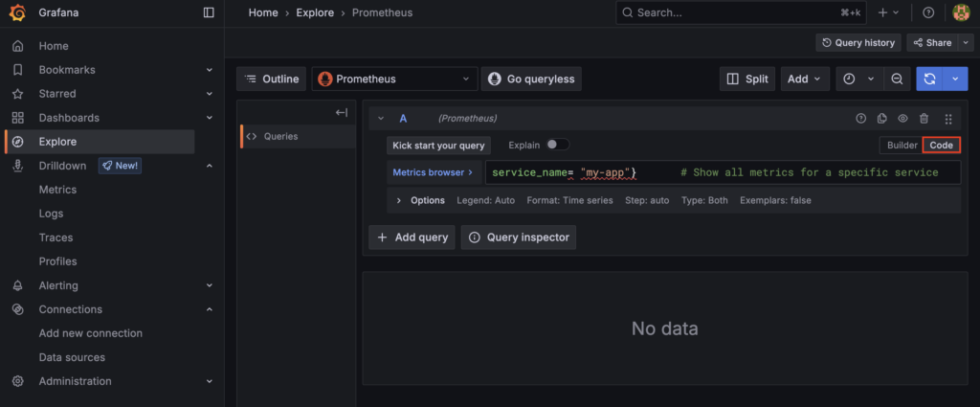Viewport: 980px width, 407px height.
Task: Collapse the outline pane with the arrow icon
Action: click(x=341, y=113)
